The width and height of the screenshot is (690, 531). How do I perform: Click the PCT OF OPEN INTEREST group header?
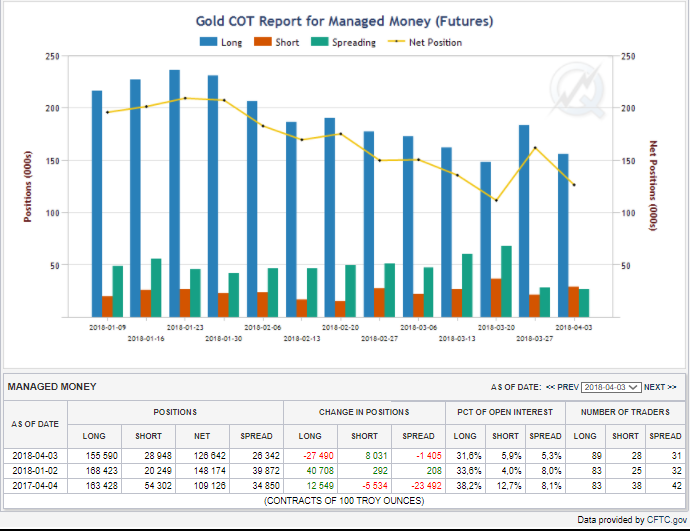click(x=505, y=412)
